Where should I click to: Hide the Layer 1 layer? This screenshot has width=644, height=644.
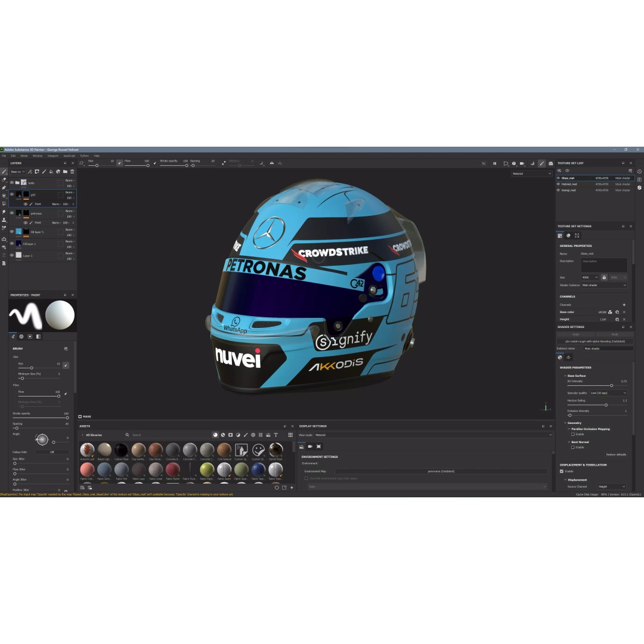click(12, 255)
